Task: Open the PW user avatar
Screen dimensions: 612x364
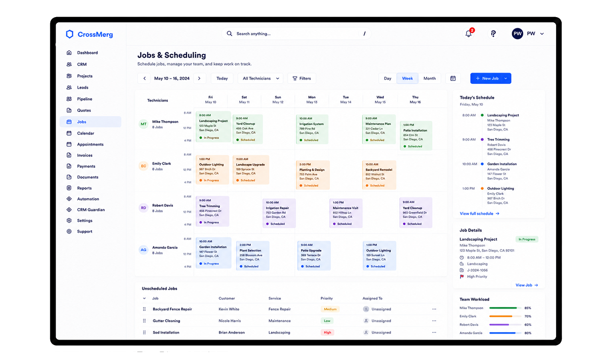Action: pos(517,33)
